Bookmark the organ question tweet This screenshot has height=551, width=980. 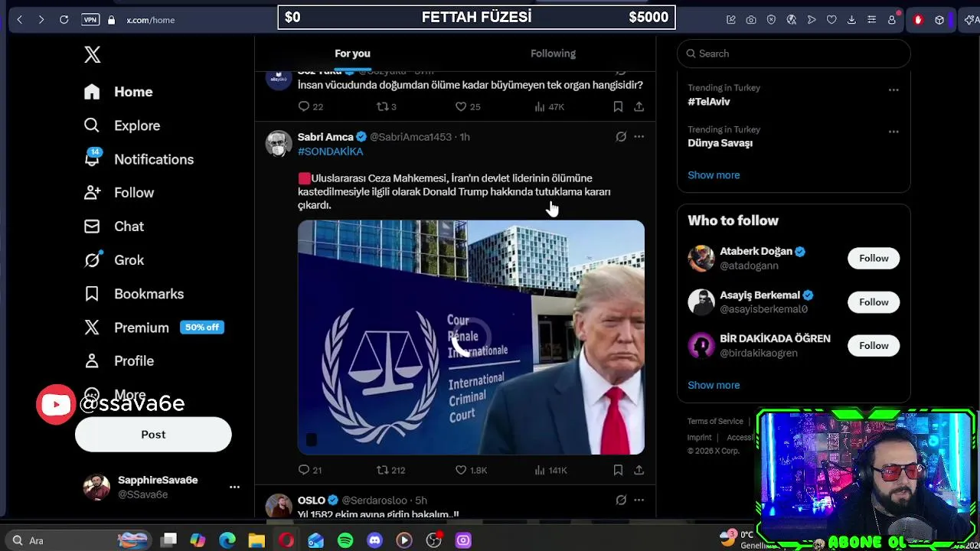click(x=618, y=106)
